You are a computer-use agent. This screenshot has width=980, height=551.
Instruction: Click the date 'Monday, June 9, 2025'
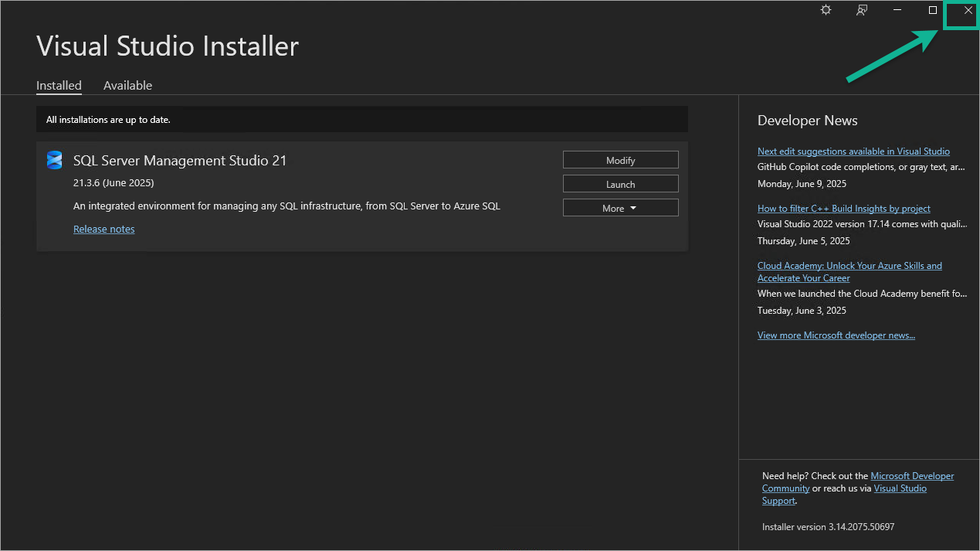[802, 184]
